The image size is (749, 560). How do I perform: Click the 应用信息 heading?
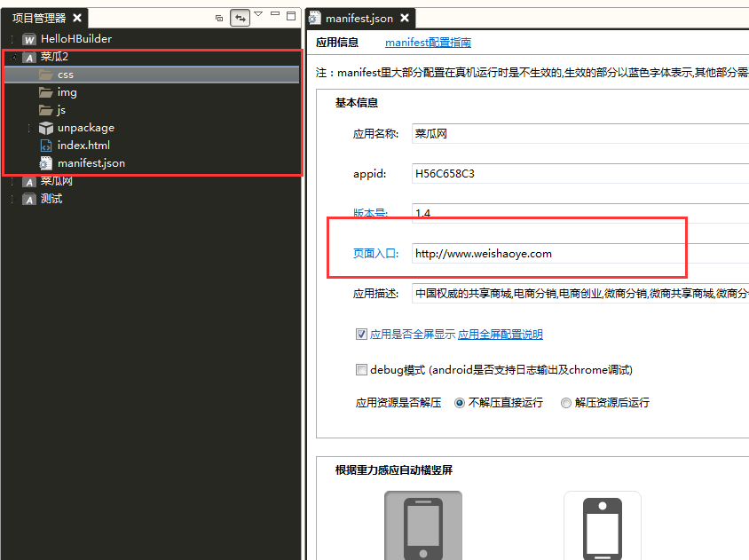(x=337, y=43)
